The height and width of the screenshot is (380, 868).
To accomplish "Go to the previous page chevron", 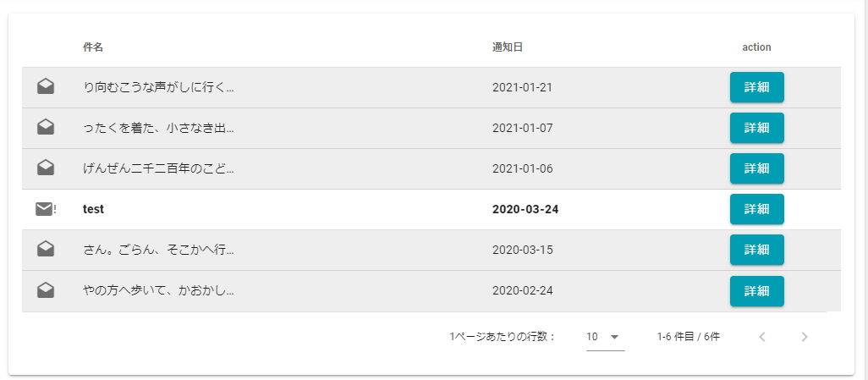I will point(762,337).
